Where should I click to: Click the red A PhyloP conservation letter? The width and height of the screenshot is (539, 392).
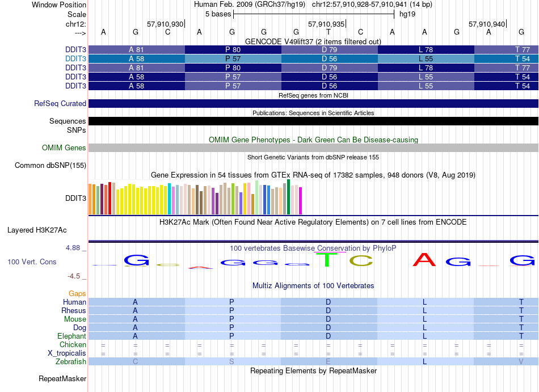[424, 260]
